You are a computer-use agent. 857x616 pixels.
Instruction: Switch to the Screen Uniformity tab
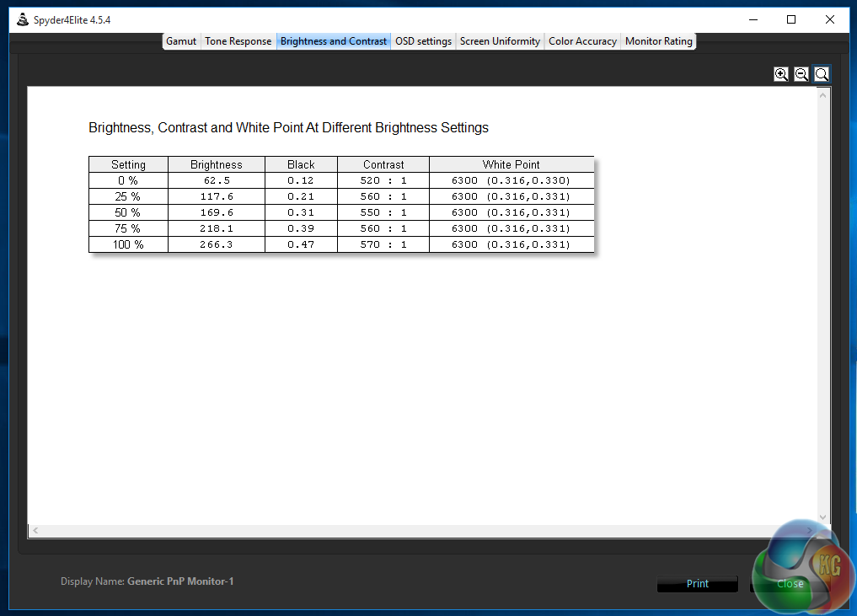pos(500,41)
